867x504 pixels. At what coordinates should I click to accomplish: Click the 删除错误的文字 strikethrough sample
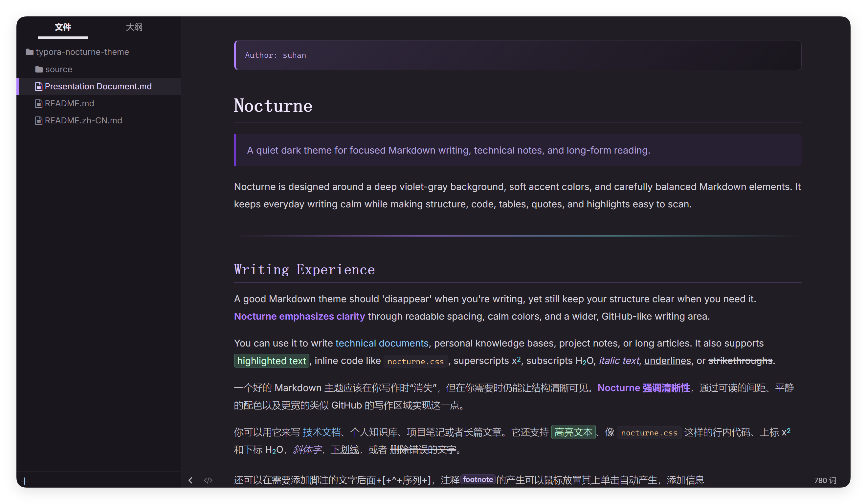[x=423, y=450]
